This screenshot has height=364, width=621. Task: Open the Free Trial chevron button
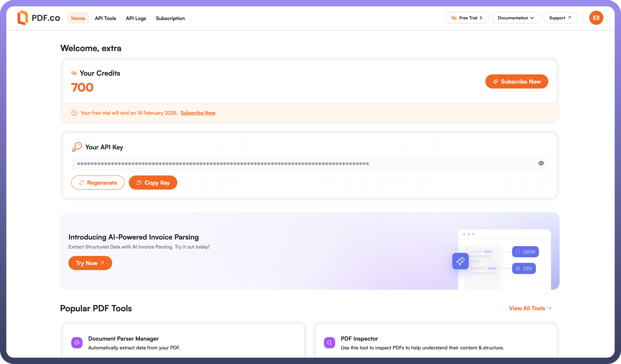click(467, 18)
